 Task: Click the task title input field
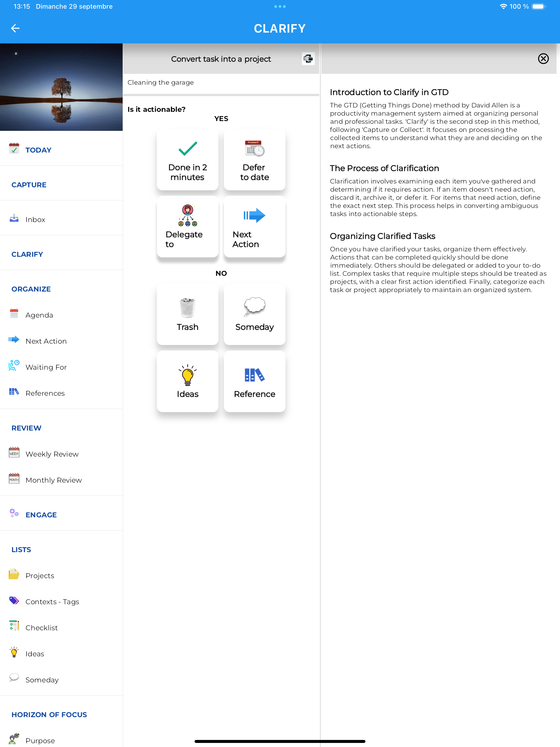(x=221, y=82)
